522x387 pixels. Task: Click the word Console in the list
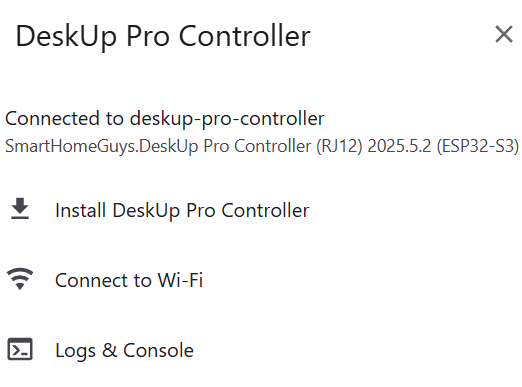[x=158, y=350]
